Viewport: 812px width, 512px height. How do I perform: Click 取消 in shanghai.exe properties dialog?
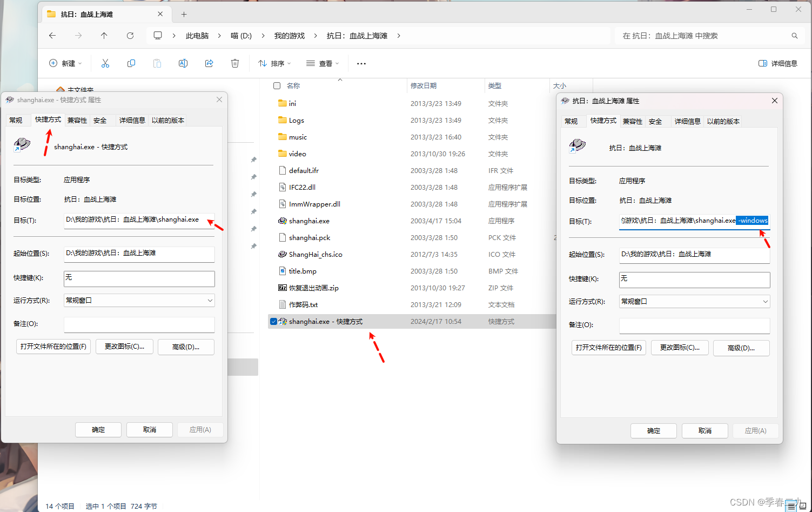tap(150, 429)
